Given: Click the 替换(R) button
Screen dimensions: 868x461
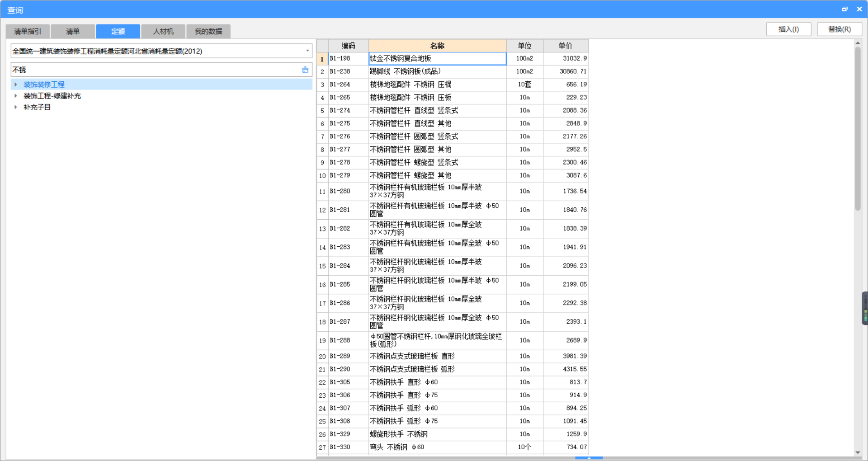Looking at the screenshot, I should [x=840, y=29].
